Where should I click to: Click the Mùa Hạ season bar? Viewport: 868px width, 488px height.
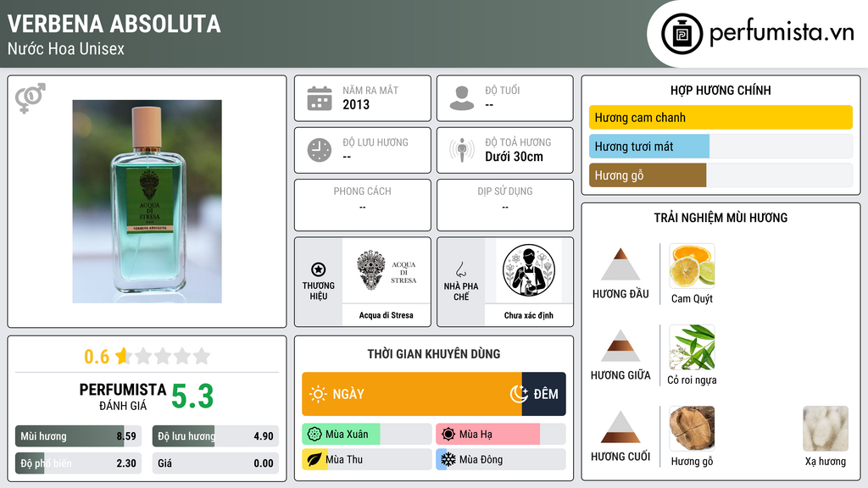point(501,434)
